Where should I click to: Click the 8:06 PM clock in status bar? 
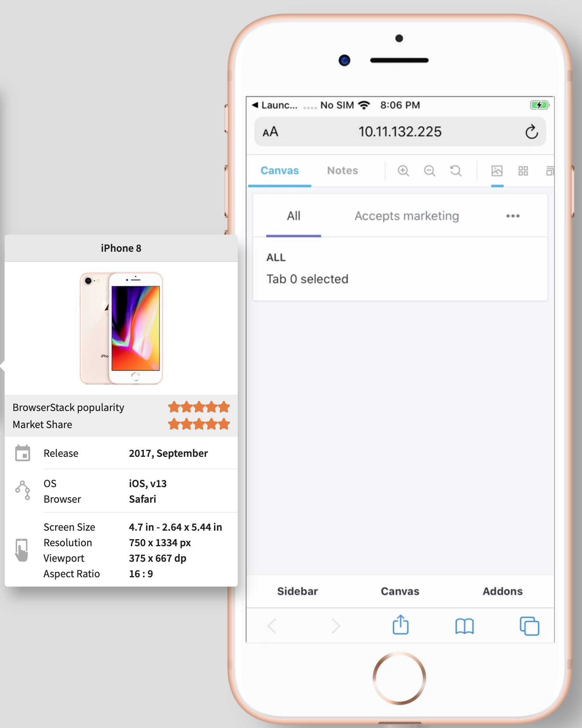tap(400, 105)
